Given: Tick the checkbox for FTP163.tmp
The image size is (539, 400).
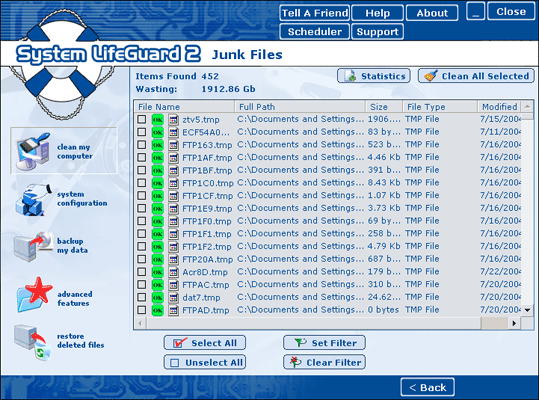Looking at the screenshot, I should (142, 145).
